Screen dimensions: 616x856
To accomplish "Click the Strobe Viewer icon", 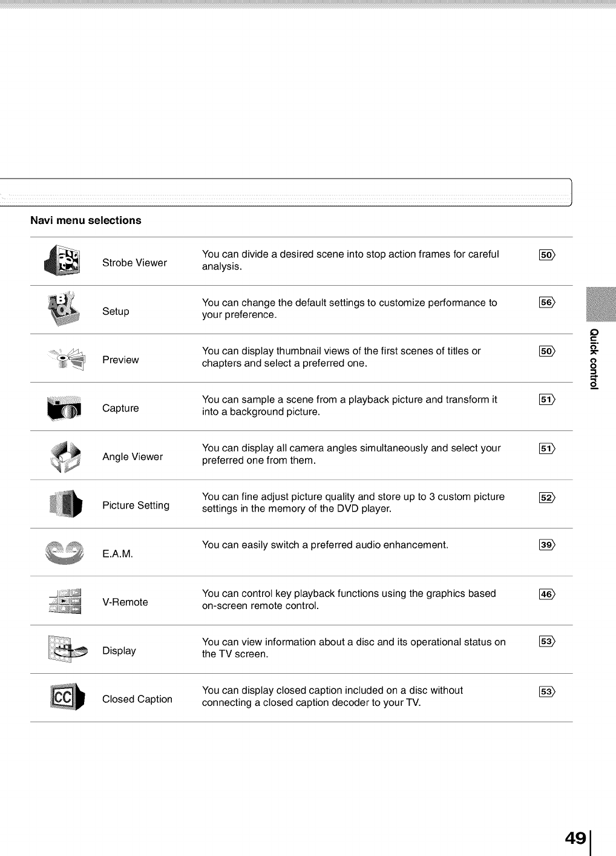I will point(64,261).
